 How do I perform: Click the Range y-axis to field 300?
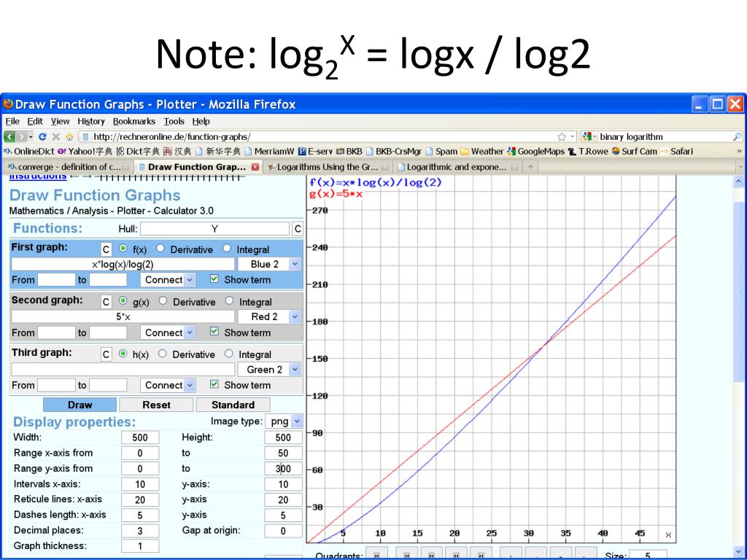(283, 469)
